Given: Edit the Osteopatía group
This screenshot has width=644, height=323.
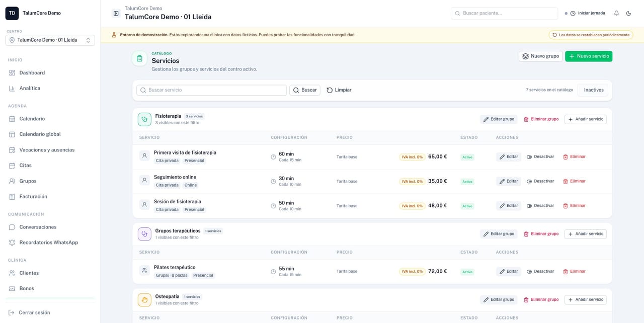Looking at the screenshot, I should tap(499, 300).
